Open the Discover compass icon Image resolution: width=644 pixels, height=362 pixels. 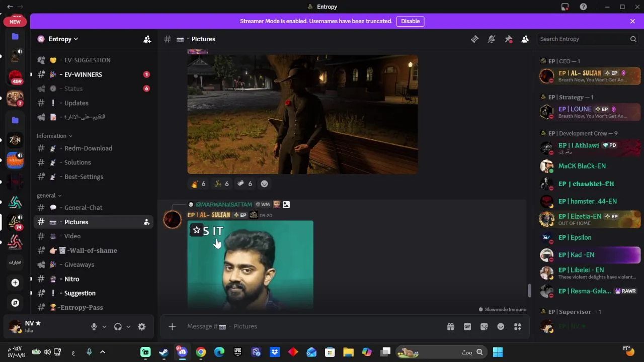pos(15,303)
